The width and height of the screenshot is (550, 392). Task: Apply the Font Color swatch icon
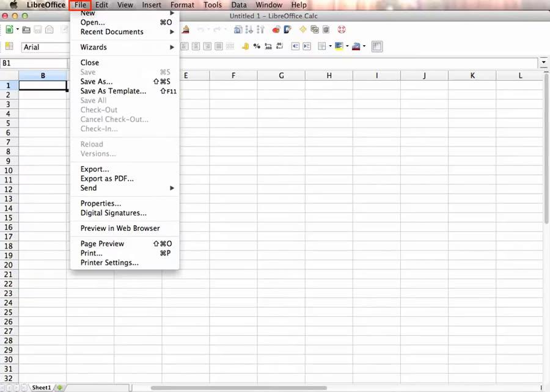tap(356, 46)
